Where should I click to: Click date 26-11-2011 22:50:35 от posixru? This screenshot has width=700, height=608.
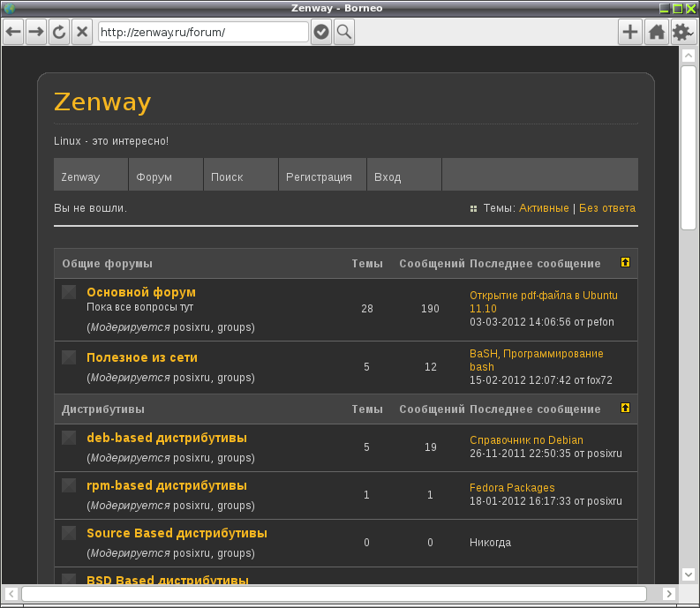[546, 454]
